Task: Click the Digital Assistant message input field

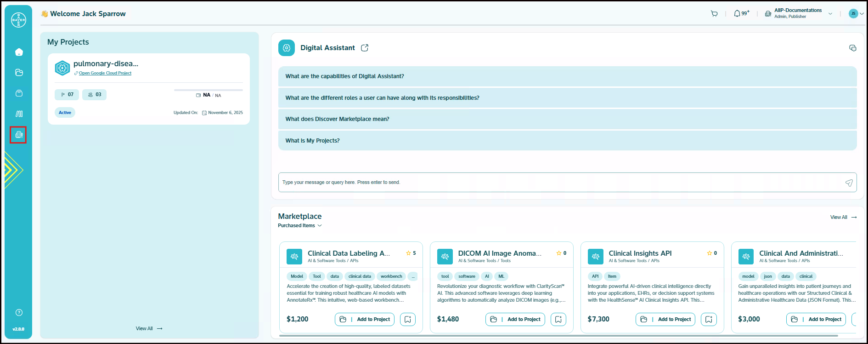Action: pos(560,183)
